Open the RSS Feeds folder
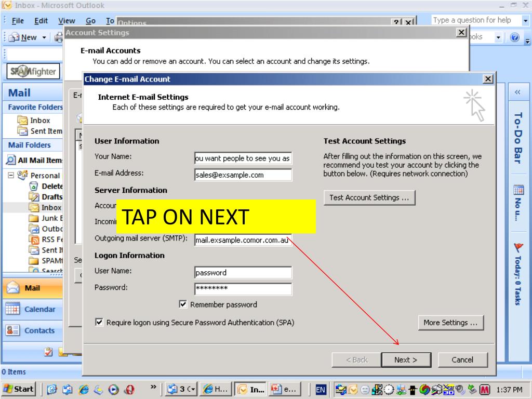This screenshot has width=532, height=399. (x=46, y=240)
